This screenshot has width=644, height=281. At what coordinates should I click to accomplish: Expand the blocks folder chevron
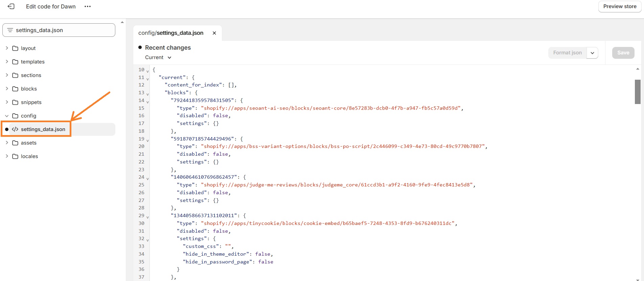click(x=7, y=88)
